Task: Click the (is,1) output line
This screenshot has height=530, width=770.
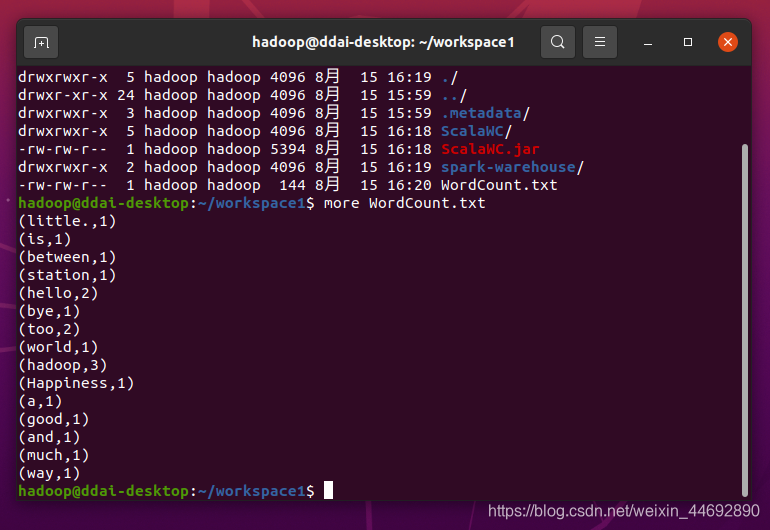Action: [45, 239]
